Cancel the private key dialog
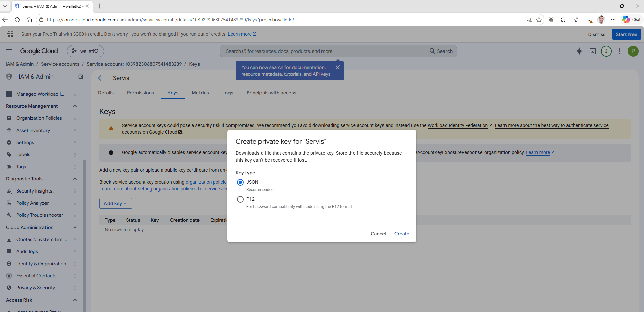The image size is (644, 312). [x=378, y=234]
